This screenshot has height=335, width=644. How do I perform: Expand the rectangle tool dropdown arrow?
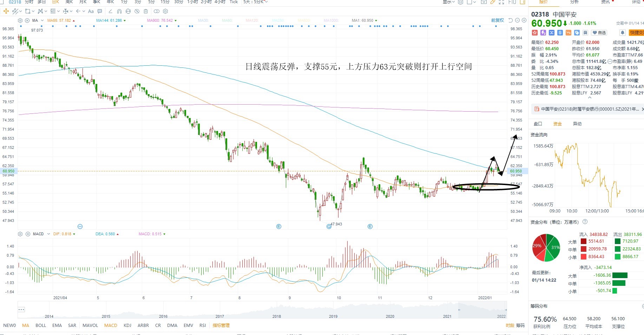[x=33, y=11]
